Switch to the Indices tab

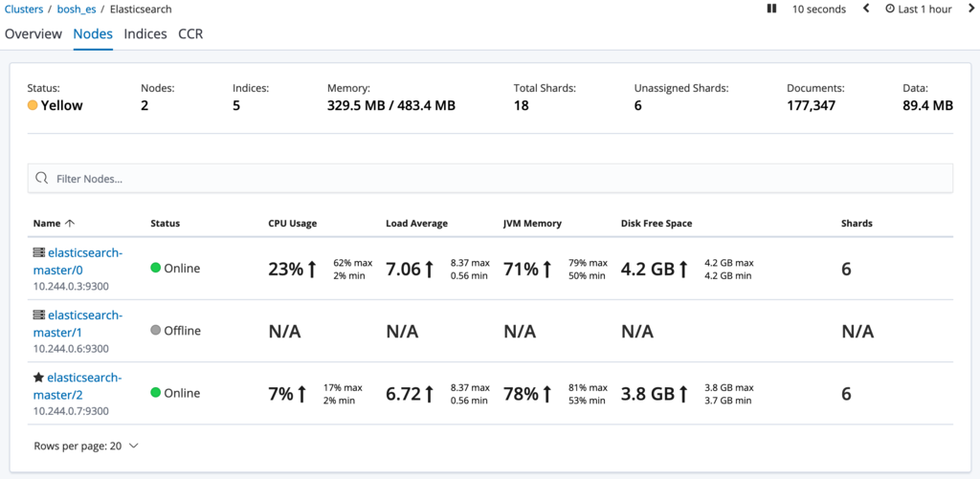click(x=145, y=33)
